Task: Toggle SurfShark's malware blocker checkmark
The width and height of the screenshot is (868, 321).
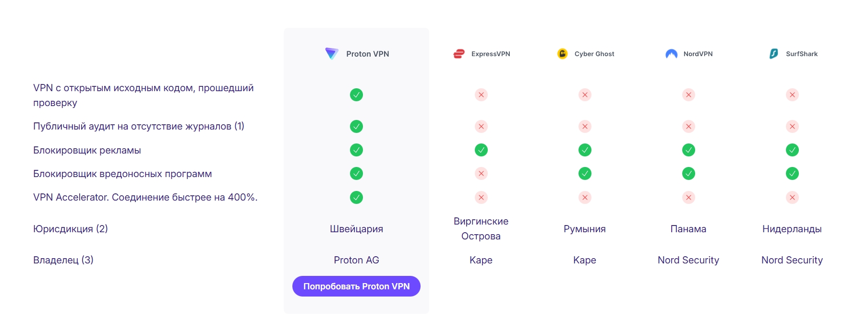Action: coord(792,174)
